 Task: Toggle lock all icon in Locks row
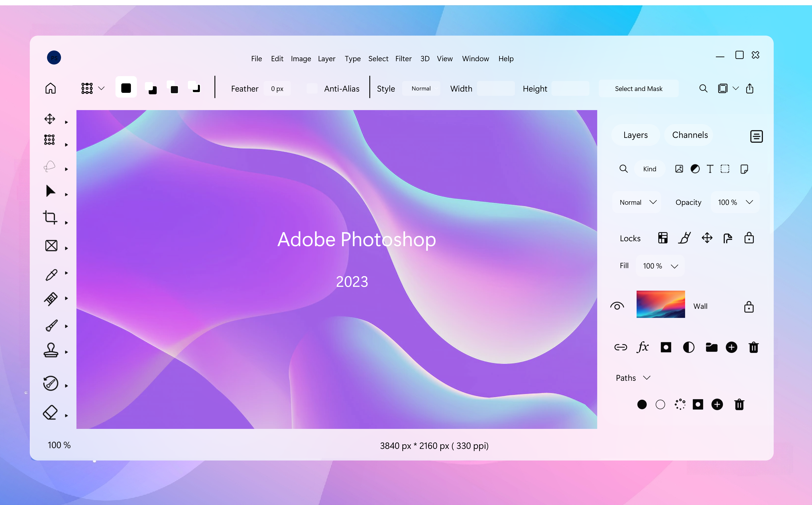749,238
